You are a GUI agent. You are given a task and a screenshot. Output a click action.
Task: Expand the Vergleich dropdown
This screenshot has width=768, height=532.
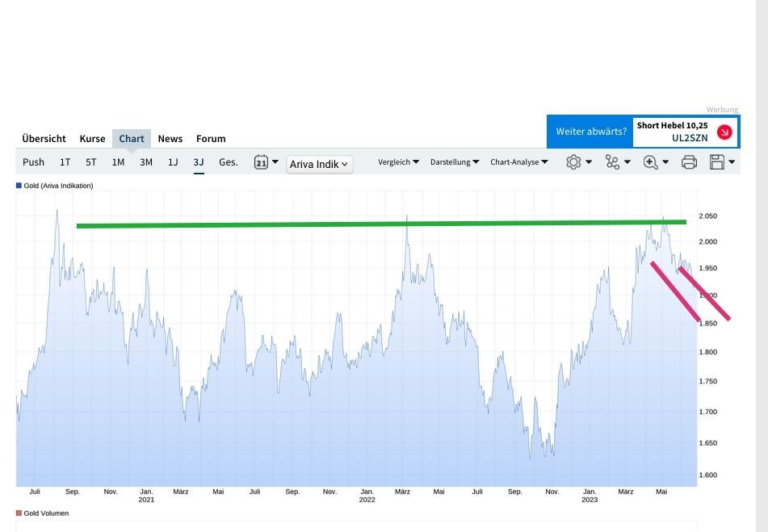(399, 161)
